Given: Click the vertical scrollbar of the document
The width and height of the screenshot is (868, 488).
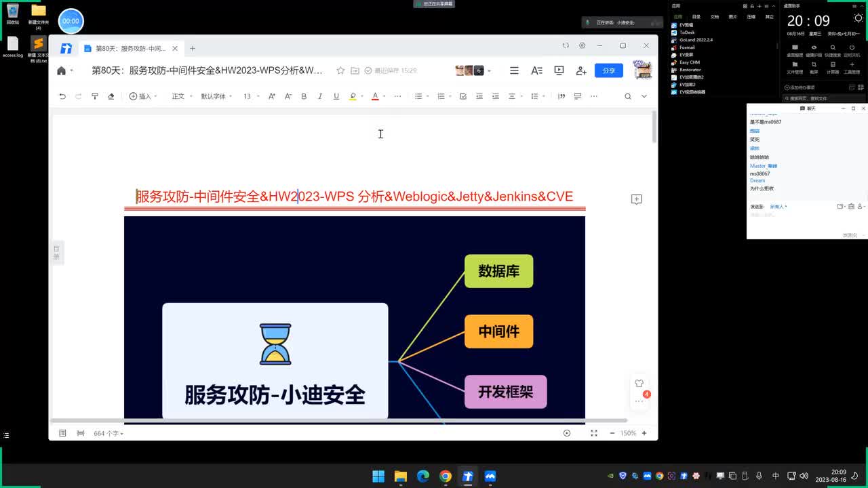Looking at the screenshot, I should tap(654, 127).
